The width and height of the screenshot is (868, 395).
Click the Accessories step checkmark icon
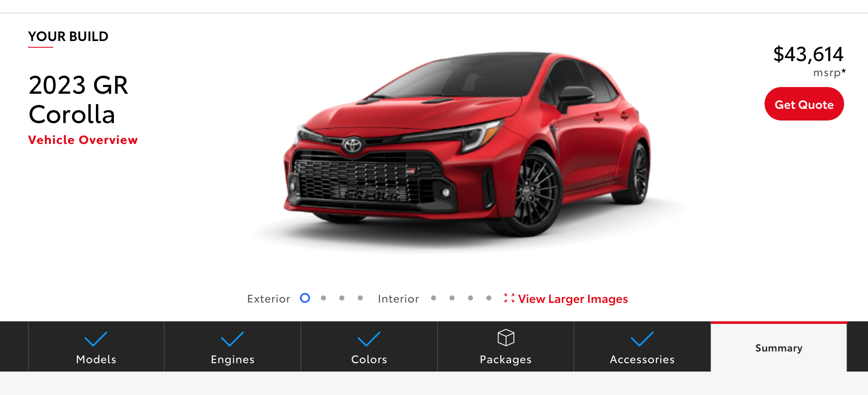pos(642,339)
